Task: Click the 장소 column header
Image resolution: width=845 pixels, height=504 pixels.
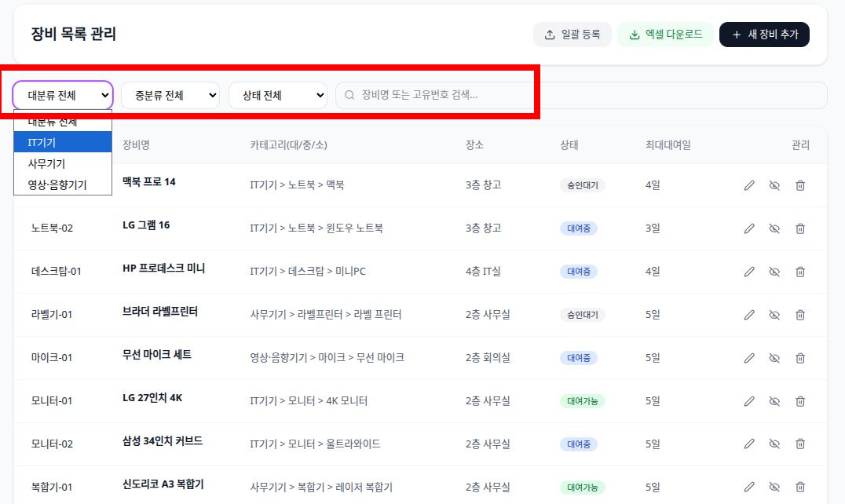Action: click(474, 145)
